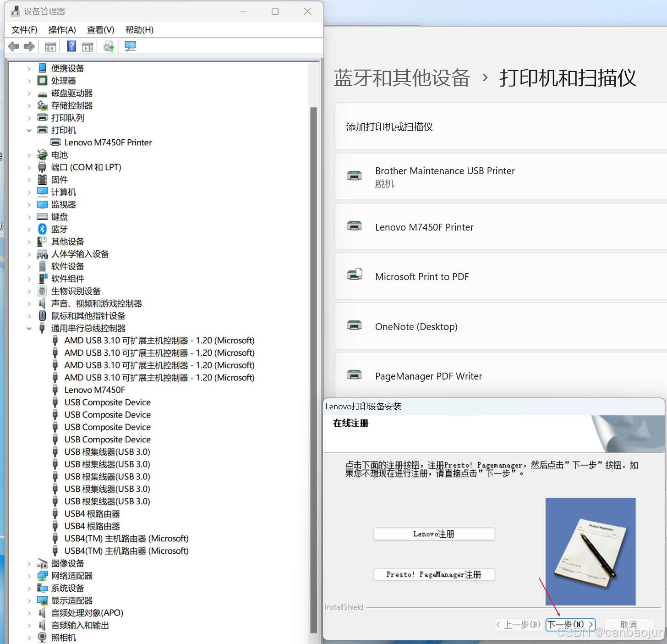Select 音频处理对象(APO) tree item

pyautogui.click(x=87, y=613)
